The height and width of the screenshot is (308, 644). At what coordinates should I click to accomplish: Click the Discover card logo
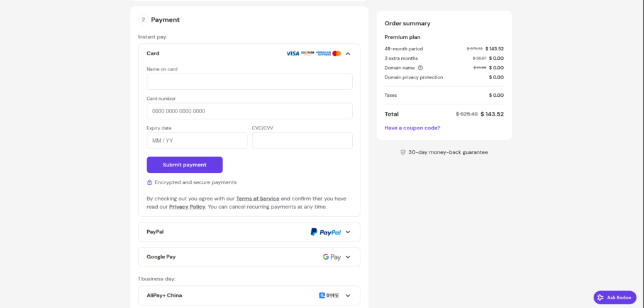pyautogui.click(x=308, y=53)
